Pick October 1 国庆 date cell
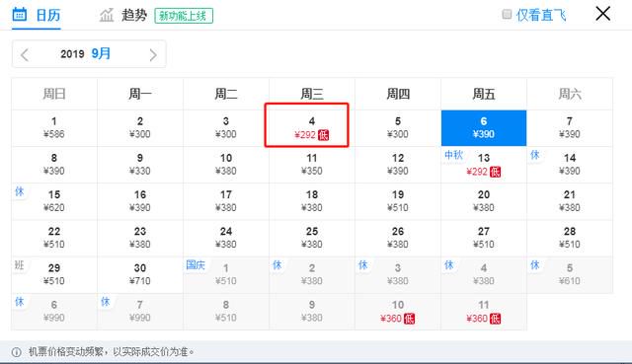 pyautogui.click(x=226, y=274)
